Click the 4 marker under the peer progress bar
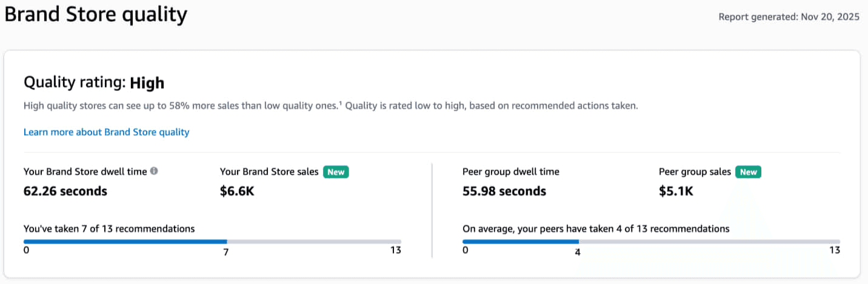868x284 pixels. (578, 252)
